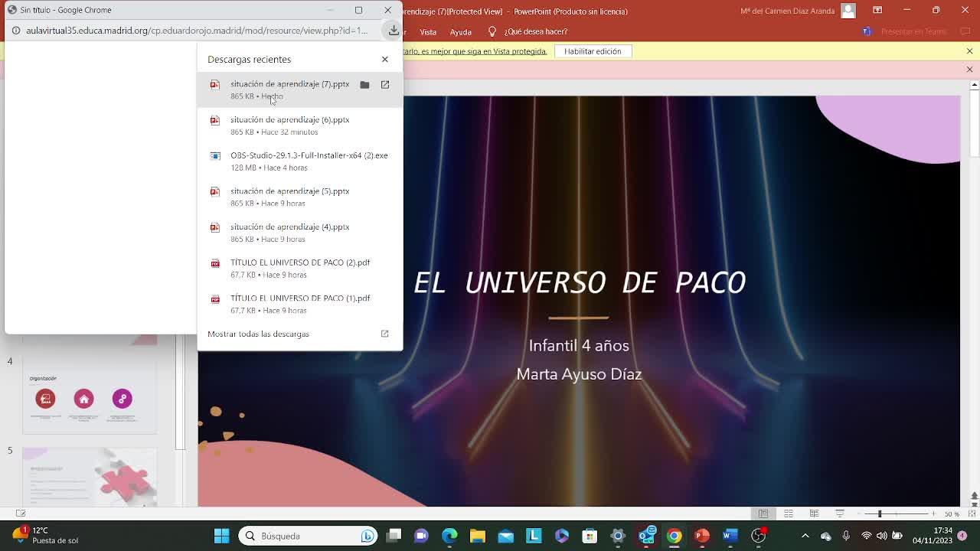This screenshot has height=551, width=980.
Task: Open ribbon display options in PowerPoint
Action: (877, 10)
